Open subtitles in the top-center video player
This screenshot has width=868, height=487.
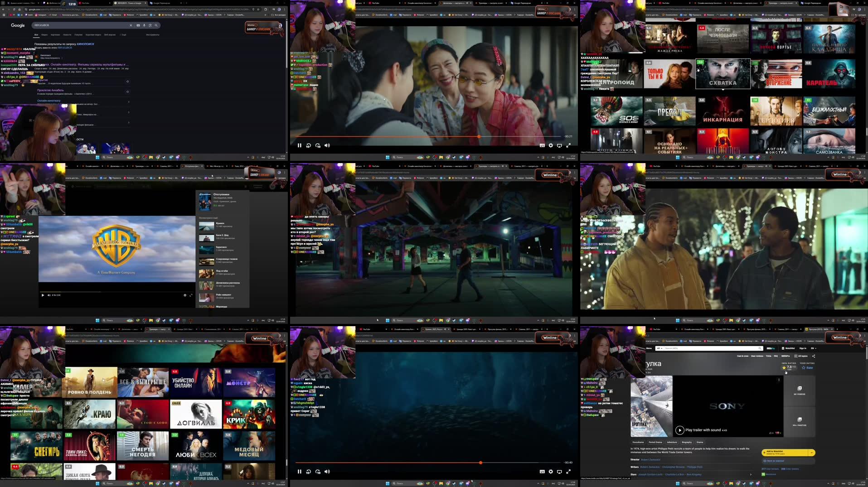click(542, 145)
